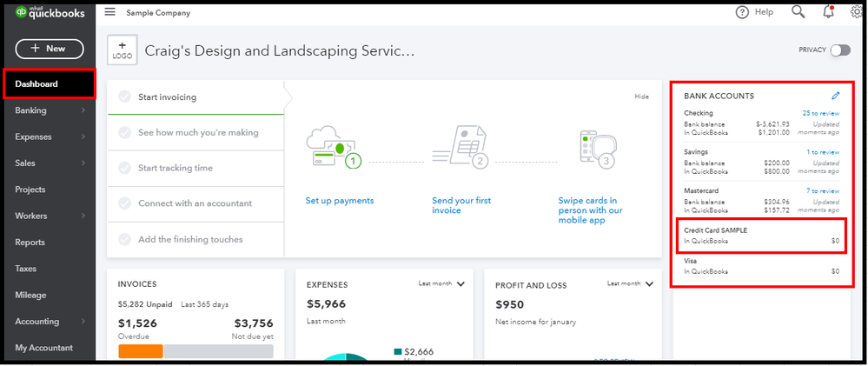868x366 pixels.
Task: Click the See how much you're making checkmark
Action: 124,132
